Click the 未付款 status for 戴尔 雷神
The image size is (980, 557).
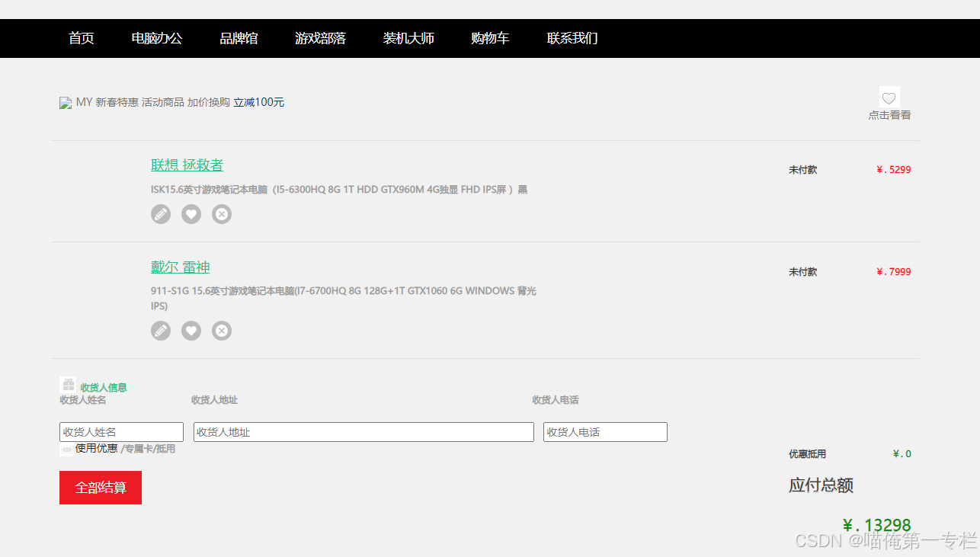coord(802,272)
